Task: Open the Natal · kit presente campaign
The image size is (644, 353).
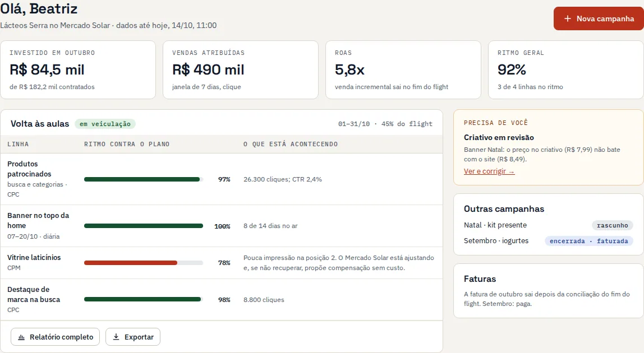Action: point(495,225)
